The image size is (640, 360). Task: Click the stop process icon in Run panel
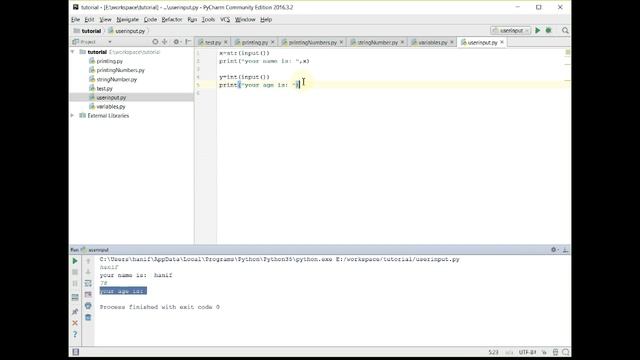pyautogui.click(x=75, y=272)
